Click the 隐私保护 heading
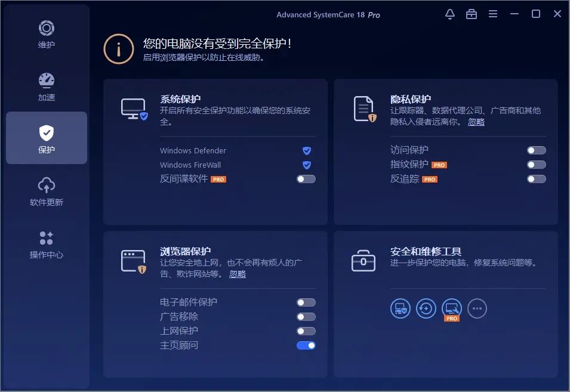The height and width of the screenshot is (392, 570). (411, 99)
